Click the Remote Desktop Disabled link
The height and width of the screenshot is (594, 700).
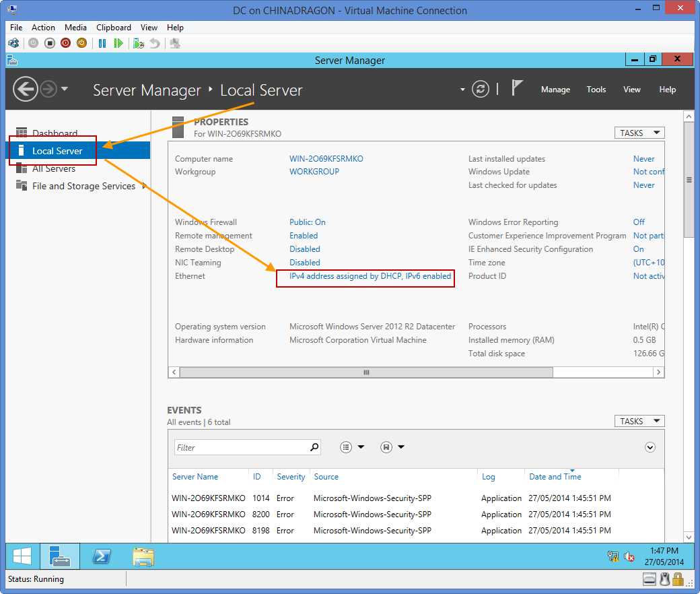(x=304, y=249)
